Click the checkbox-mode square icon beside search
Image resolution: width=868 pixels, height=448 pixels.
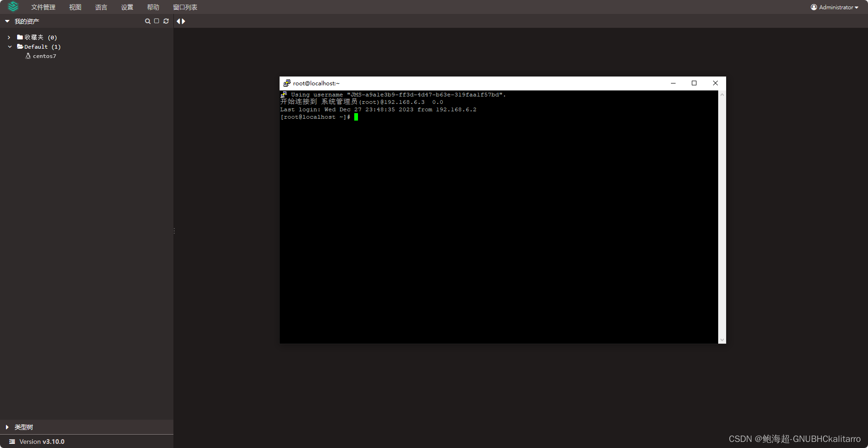[x=157, y=21]
